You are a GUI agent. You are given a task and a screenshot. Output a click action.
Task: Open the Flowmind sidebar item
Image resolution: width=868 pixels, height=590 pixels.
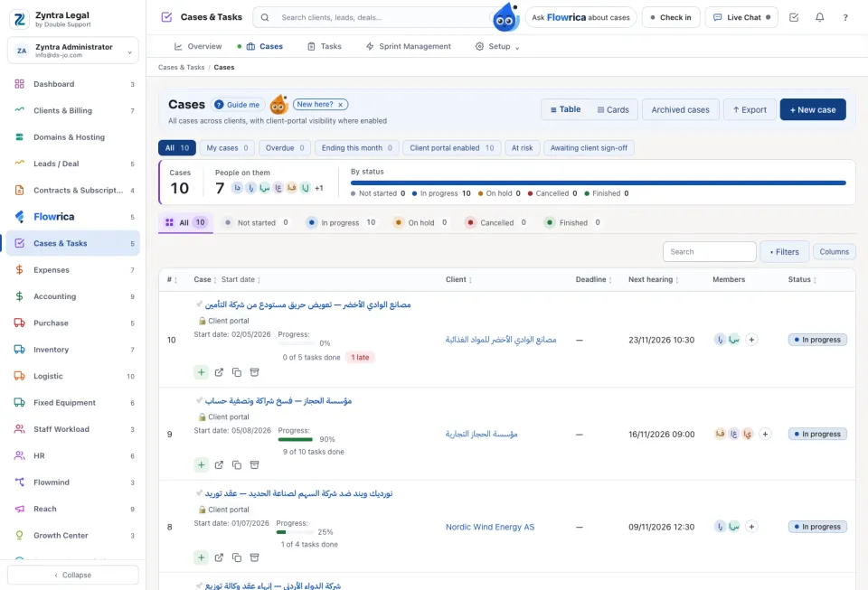pyautogui.click(x=73, y=482)
